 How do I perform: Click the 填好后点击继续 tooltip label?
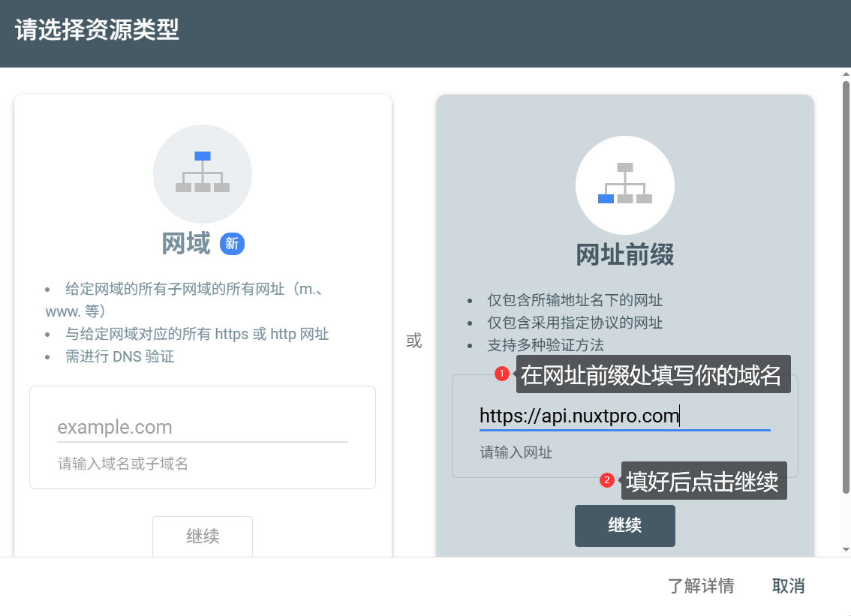(x=703, y=481)
